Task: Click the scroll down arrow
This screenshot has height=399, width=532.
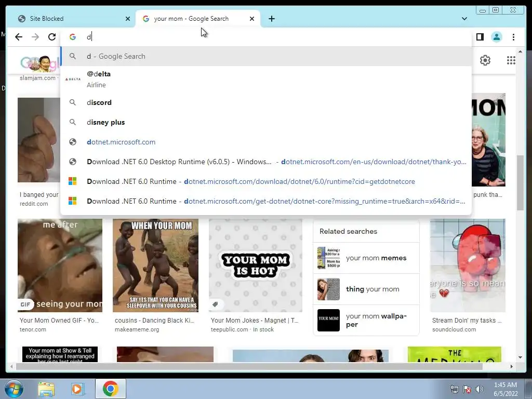Action: (520, 357)
